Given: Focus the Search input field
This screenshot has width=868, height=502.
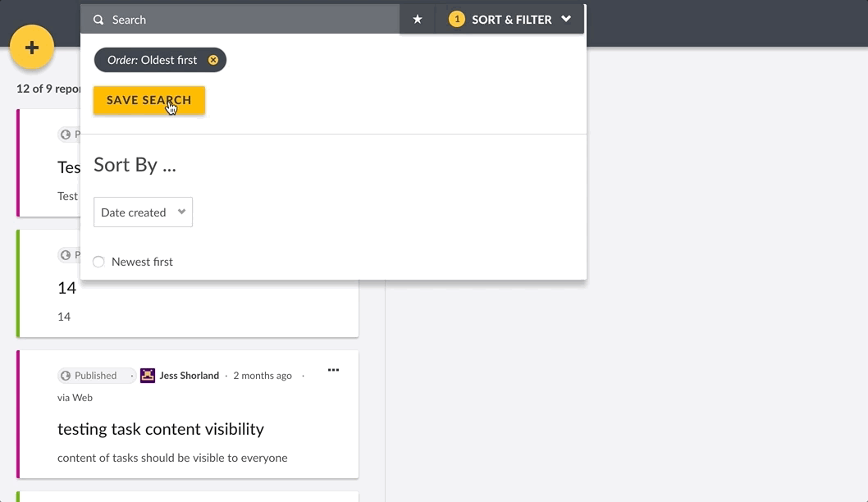Looking at the screenshot, I should [240, 20].
